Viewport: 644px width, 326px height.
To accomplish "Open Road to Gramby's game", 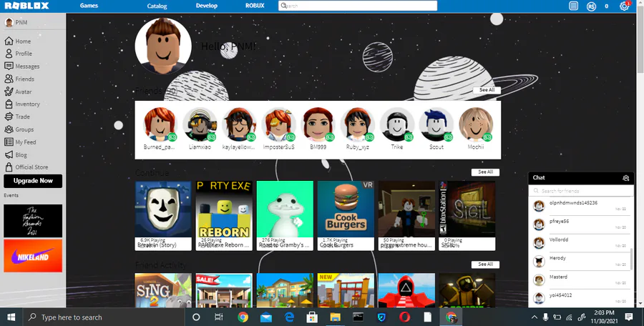I will click(285, 216).
